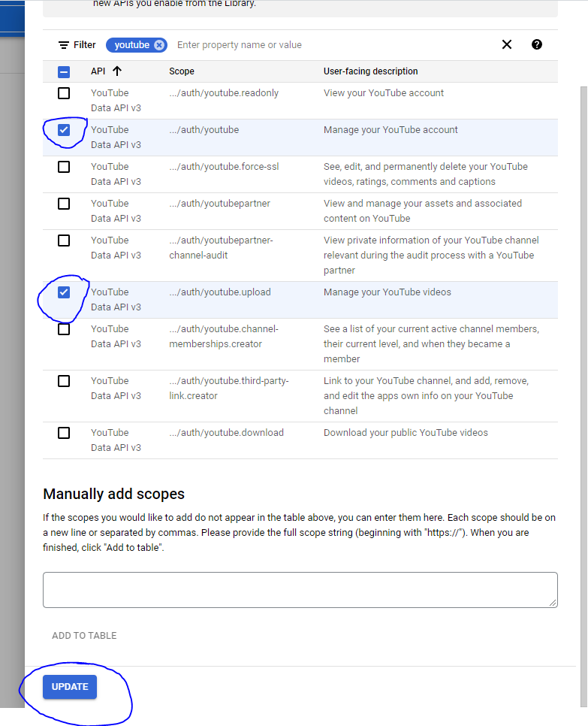This screenshot has height=726, width=588.
Task: Enable the youtube.download scope checkbox
Action: [64, 433]
